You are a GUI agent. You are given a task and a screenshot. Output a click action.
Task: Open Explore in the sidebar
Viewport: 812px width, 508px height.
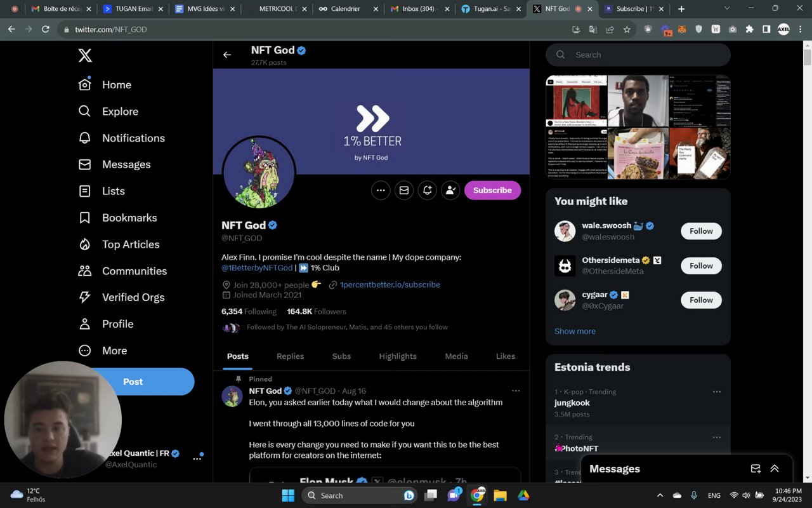click(108, 111)
